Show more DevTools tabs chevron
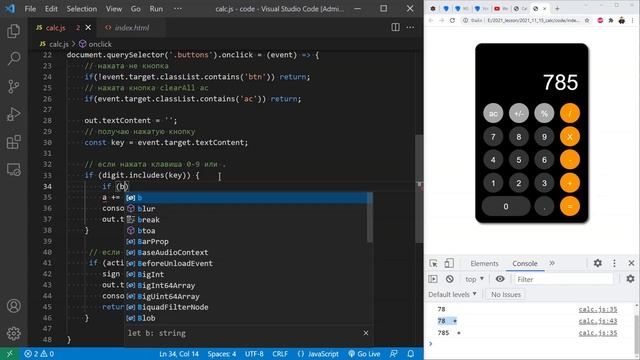The height and width of the screenshot is (360, 640). [552, 263]
